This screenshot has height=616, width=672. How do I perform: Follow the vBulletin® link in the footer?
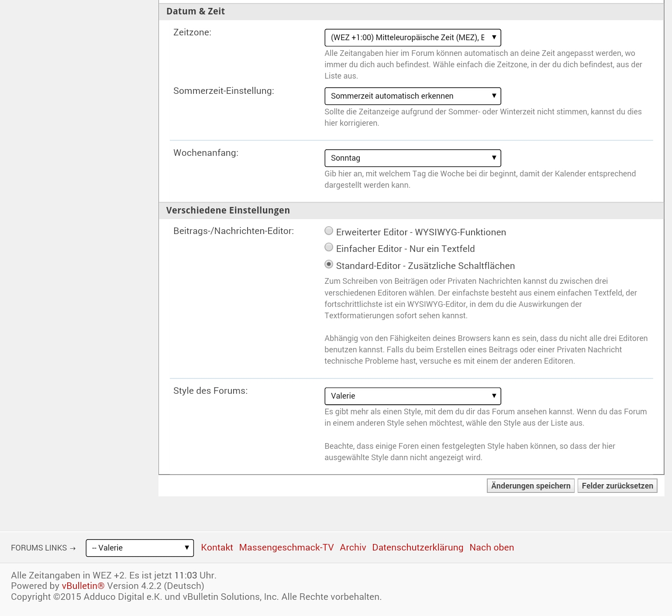pos(83,586)
